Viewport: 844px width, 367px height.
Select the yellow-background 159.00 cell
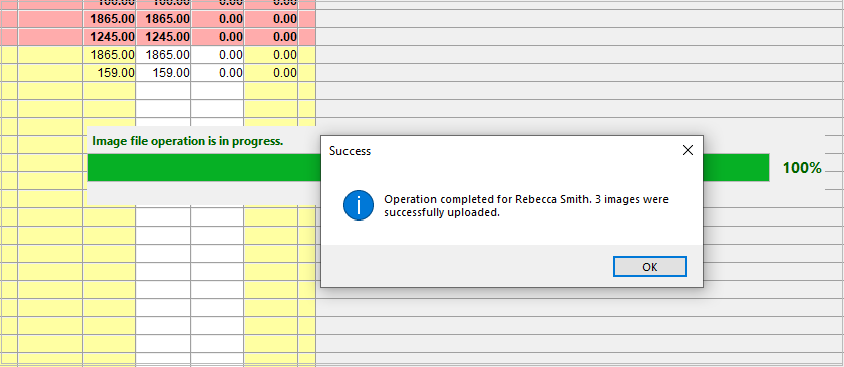coord(109,73)
